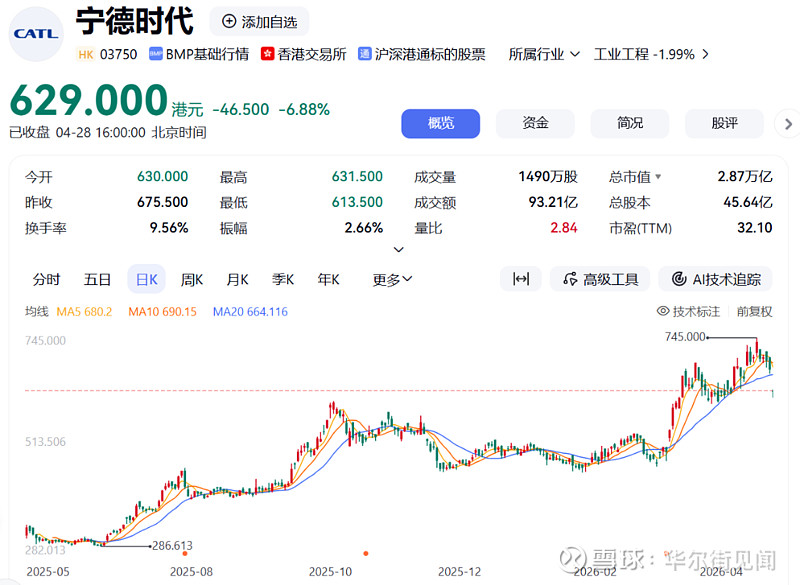The height and width of the screenshot is (585, 800).
Task: Click the 629.000 current price
Action: click(89, 100)
